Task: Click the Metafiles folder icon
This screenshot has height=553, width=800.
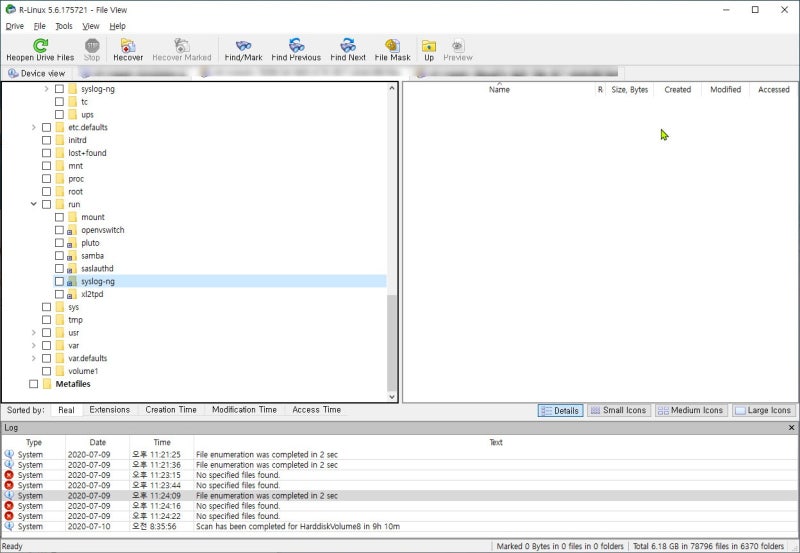Action: click(x=47, y=384)
